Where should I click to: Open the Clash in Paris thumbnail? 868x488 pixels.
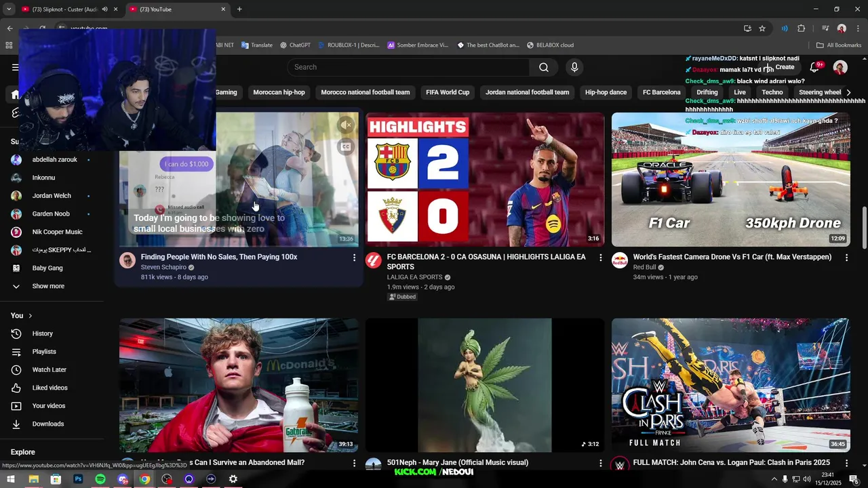pyautogui.click(x=730, y=385)
